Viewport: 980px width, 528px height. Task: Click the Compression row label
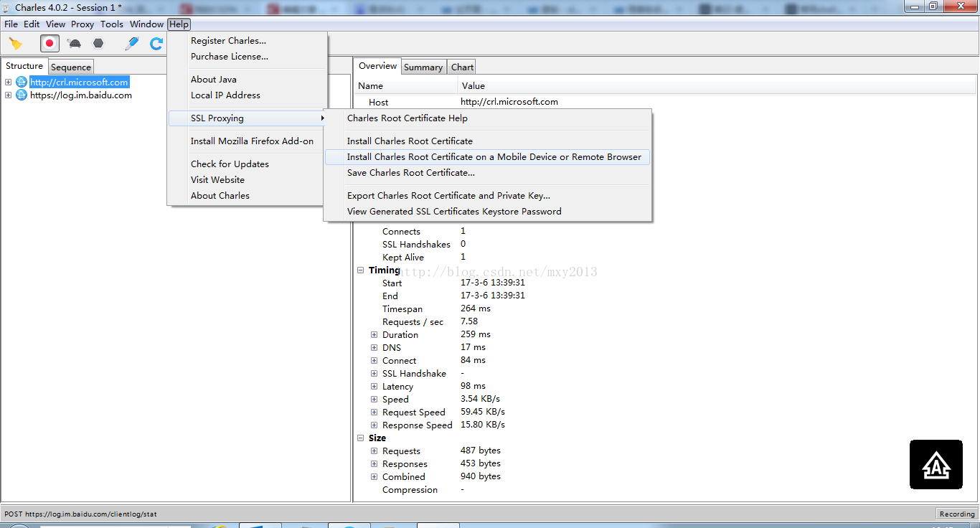pyautogui.click(x=410, y=490)
